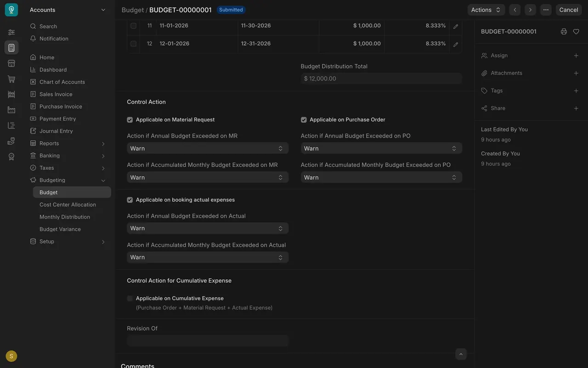Open the settings sliders icon in the app rail
This screenshot has width=588, height=368.
11,32
